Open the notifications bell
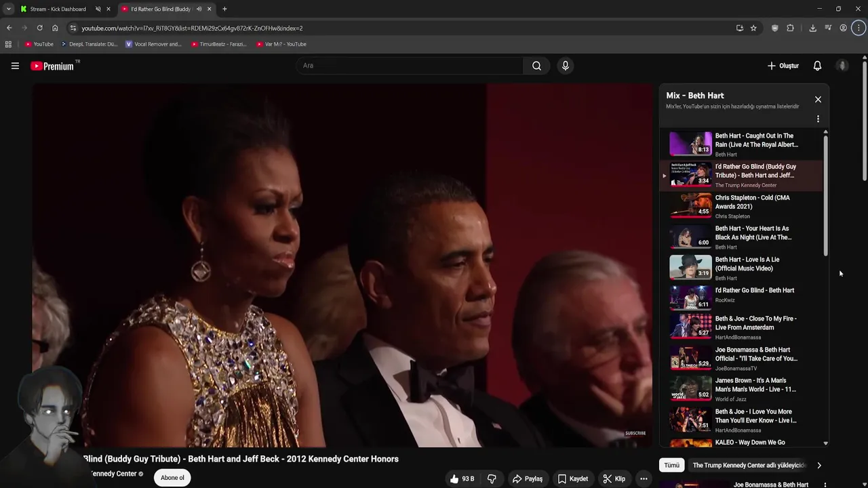The width and height of the screenshot is (868, 488). click(817, 66)
